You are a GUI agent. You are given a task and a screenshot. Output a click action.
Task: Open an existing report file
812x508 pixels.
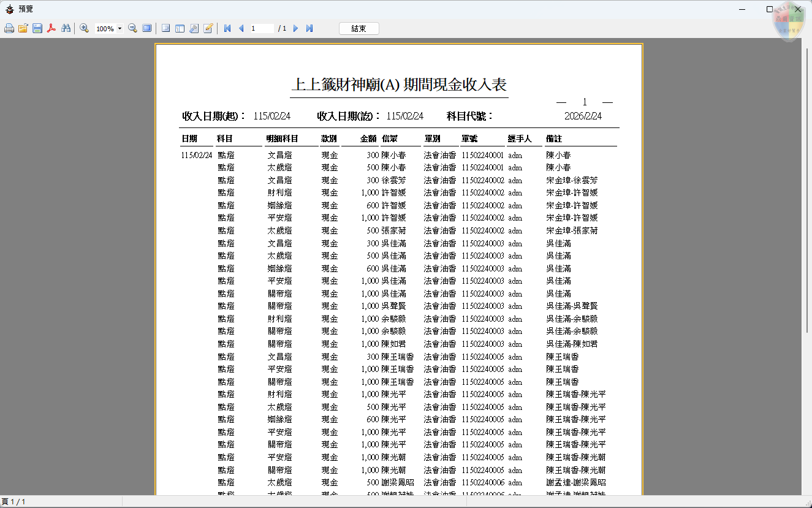pyautogui.click(x=23, y=28)
